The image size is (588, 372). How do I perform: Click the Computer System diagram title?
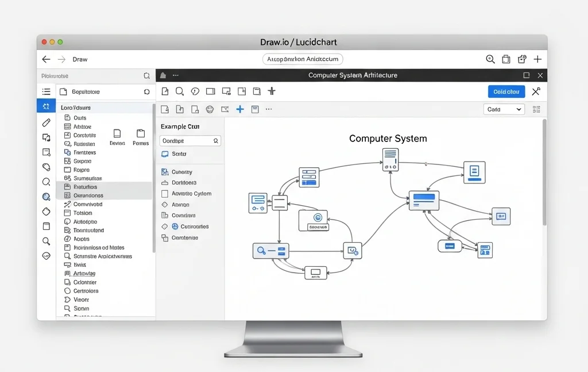(388, 139)
